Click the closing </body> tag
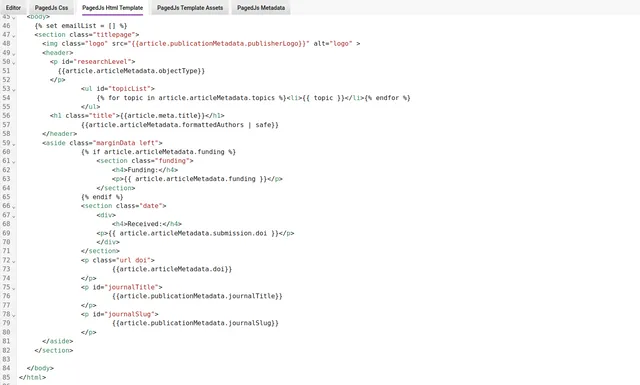The width and height of the screenshot is (640, 385). click(x=40, y=368)
